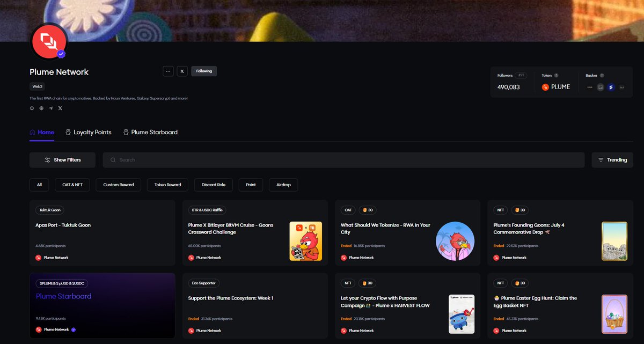Open the Telegram icon under the description
The height and width of the screenshot is (344, 644).
(x=50, y=108)
